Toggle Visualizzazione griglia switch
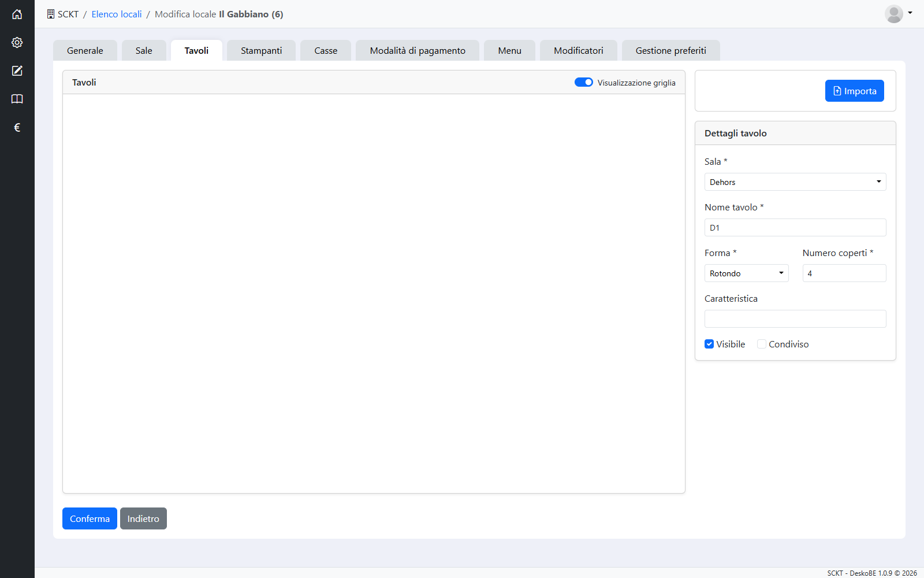Viewport: 924px width, 578px height. click(584, 82)
